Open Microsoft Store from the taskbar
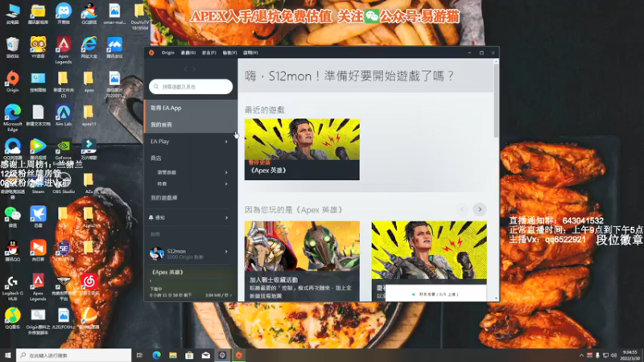 pos(189,355)
